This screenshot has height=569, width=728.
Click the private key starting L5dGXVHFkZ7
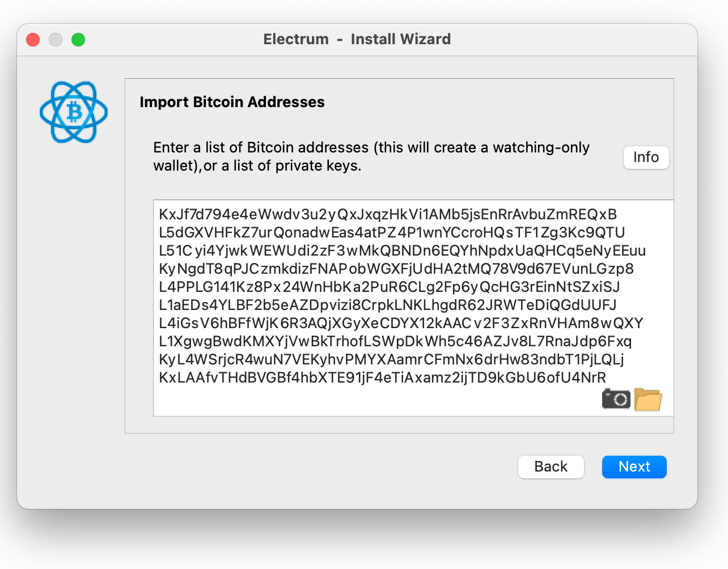click(x=392, y=232)
